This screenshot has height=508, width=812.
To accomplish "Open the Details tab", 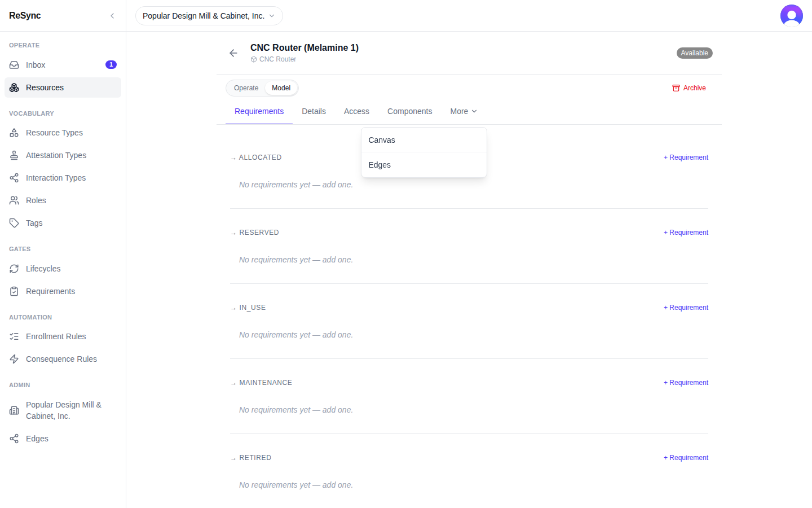I will 314,111.
